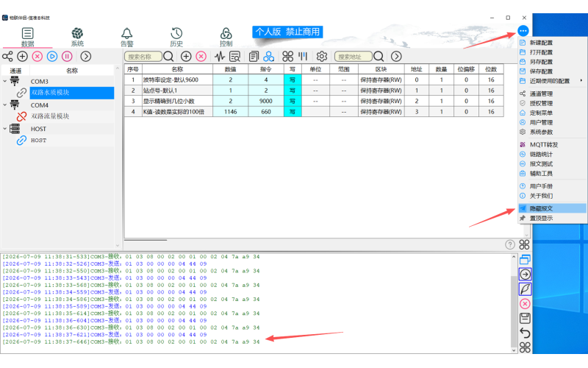Image resolution: width=588 pixels, height=368 pixels.
Task: Start acquisition with the blue play icon
Action: click(52, 57)
